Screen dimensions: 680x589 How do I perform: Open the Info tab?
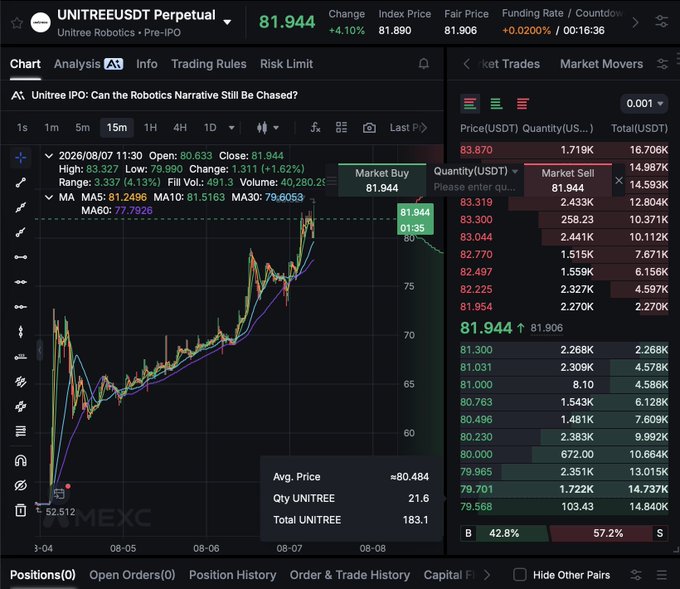[x=147, y=64]
